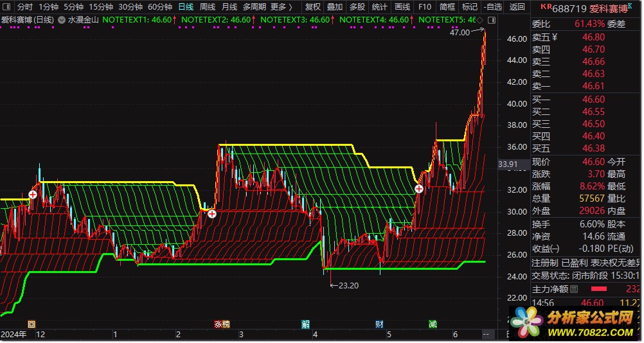Click the 注册制 已盈利 info row
The height and width of the screenshot is (343, 644).
[x=586, y=263]
